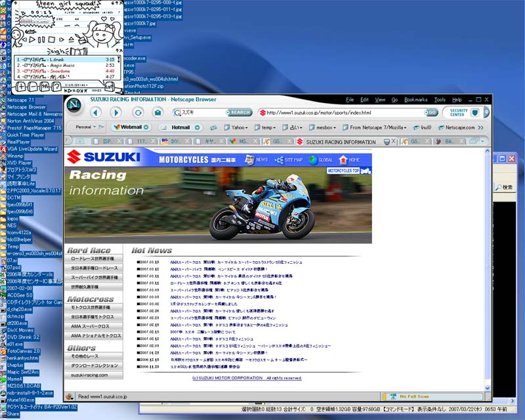Open the Help menu
Viewport: 525px width, 420px height.
click(457, 100)
